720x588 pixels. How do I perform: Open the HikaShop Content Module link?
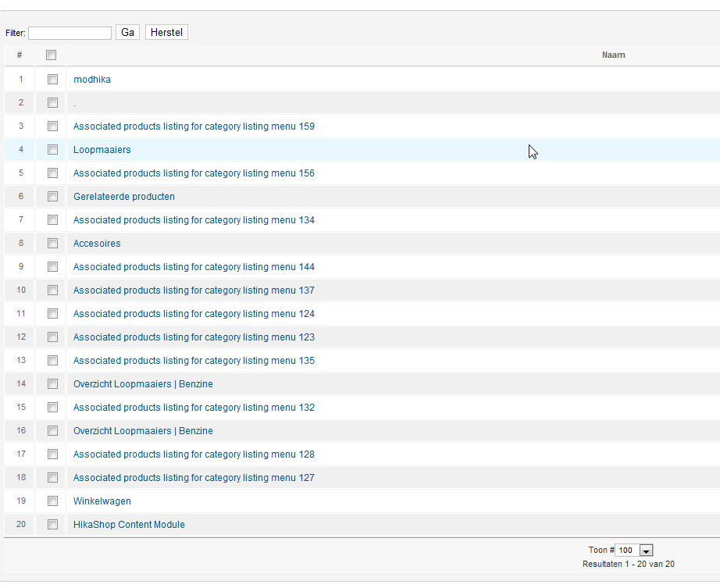(129, 524)
